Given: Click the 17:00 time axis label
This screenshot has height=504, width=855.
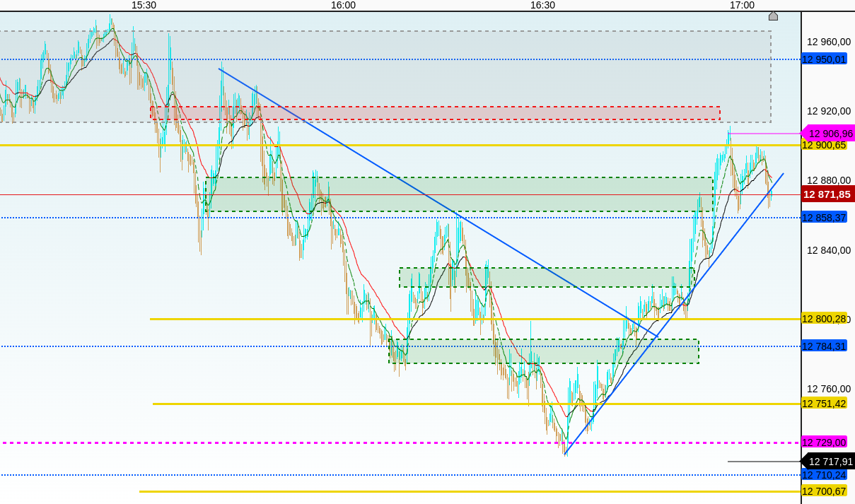Looking at the screenshot, I should click(x=742, y=5).
